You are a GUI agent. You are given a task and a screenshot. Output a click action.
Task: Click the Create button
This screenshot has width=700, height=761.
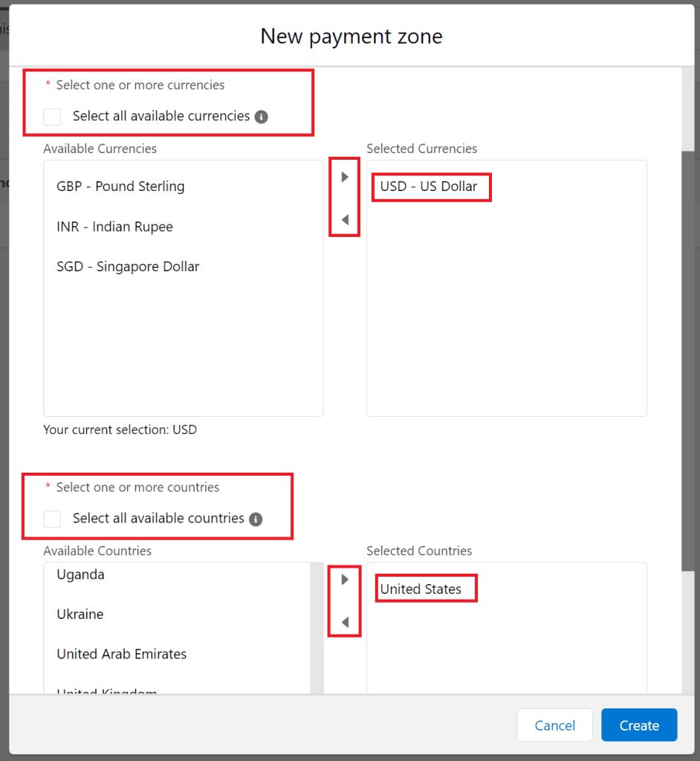[x=639, y=725]
